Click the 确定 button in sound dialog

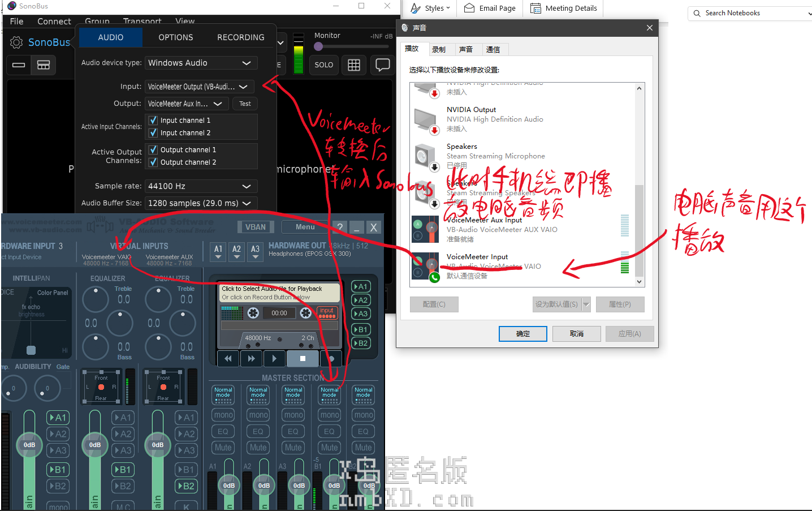pos(522,334)
